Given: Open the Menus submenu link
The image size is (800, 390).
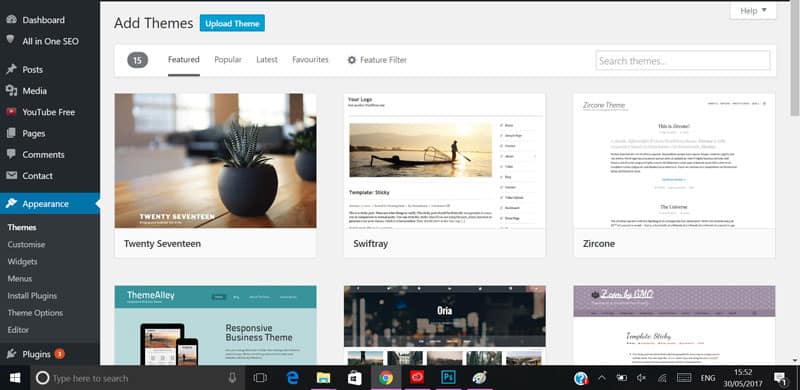Looking at the screenshot, I should coord(20,279).
